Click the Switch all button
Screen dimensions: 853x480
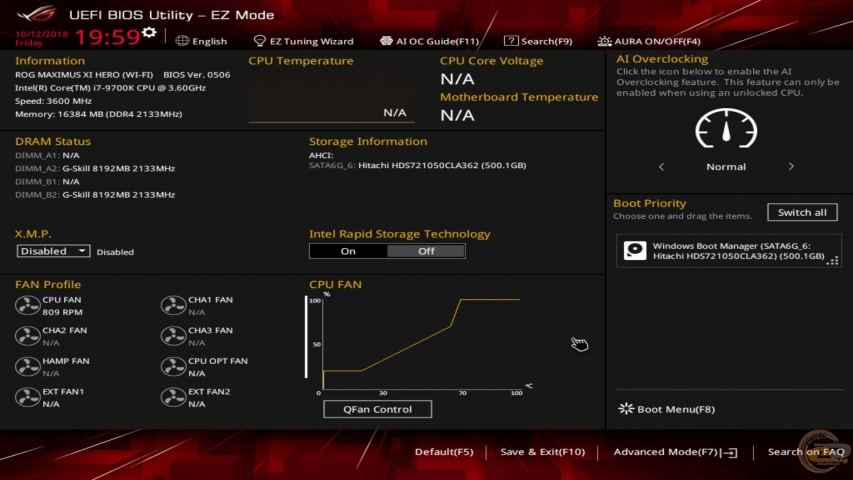(x=802, y=212)
